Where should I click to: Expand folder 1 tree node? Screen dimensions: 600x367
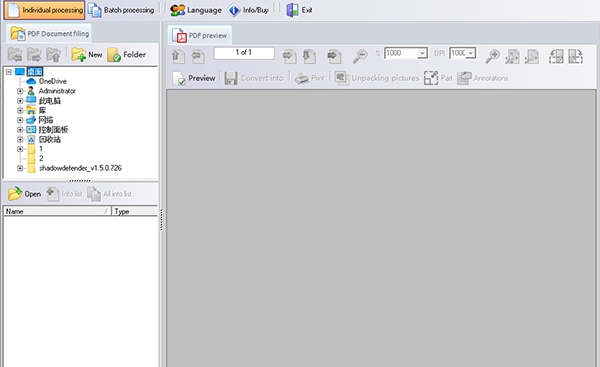point(20,149)
